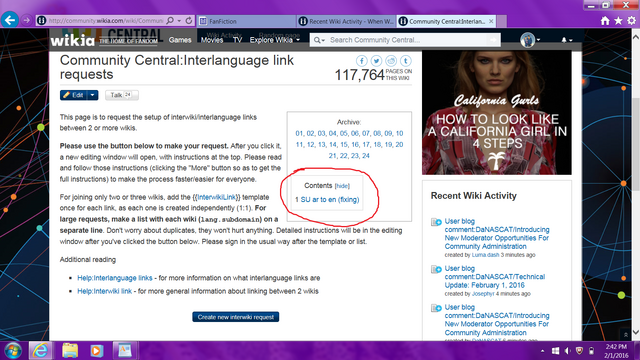640x360 pixels.
Task: Open Help:Interwiki link
Action: coord(104,291)
